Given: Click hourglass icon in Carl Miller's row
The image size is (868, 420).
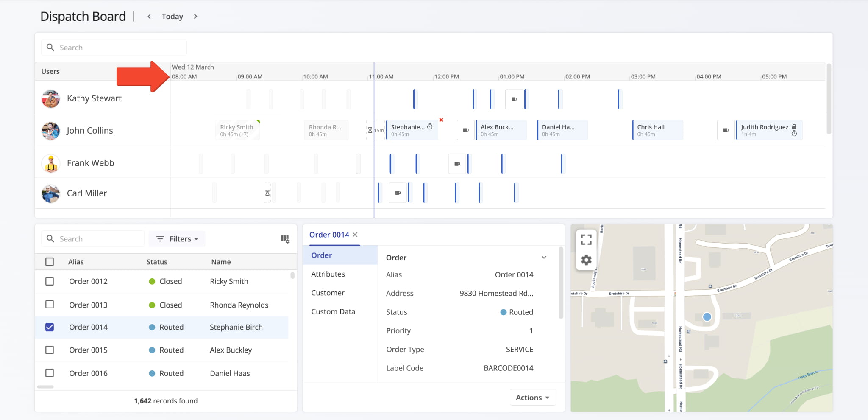Looking at the screenshot, I should pyautogui.click(x=267, y=193).
